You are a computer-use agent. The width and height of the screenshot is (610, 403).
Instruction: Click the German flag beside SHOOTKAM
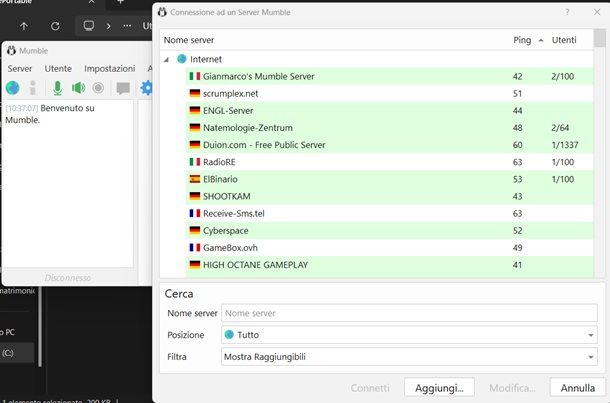point(195,196)
